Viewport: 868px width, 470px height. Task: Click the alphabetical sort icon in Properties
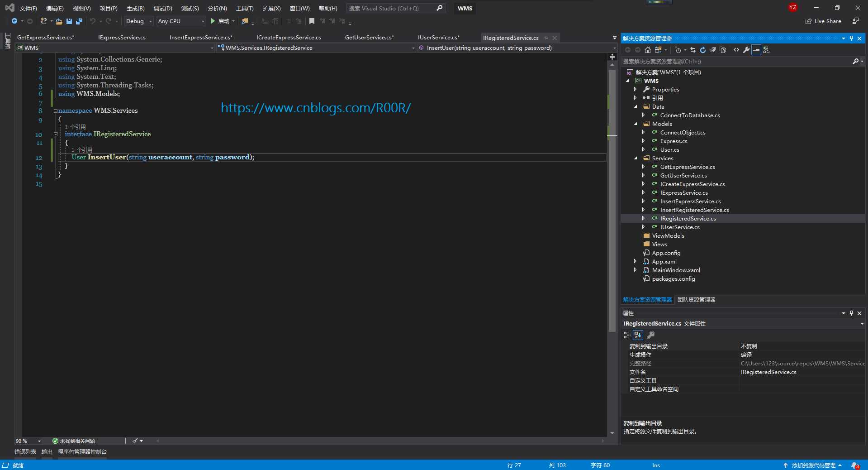[638, 335]
